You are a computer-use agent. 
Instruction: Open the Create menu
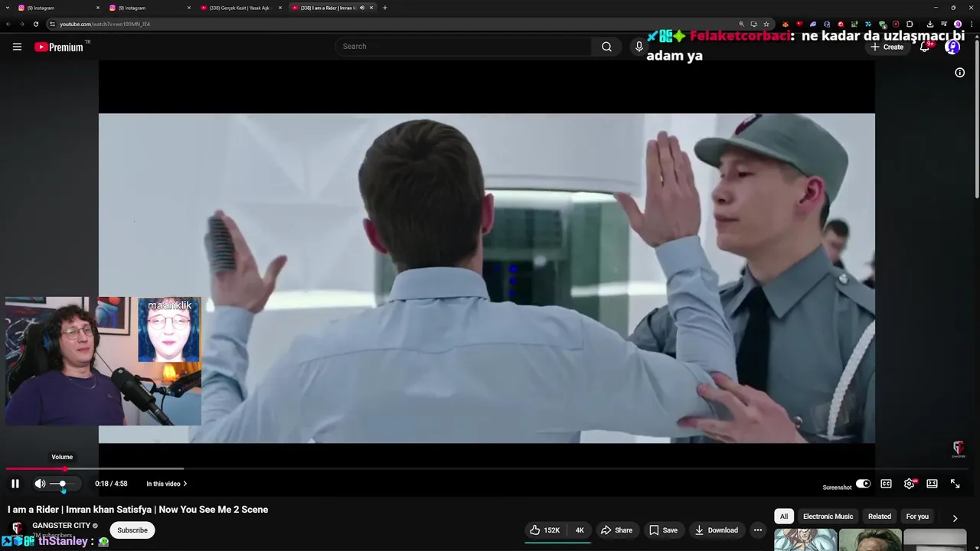(887, 47)
